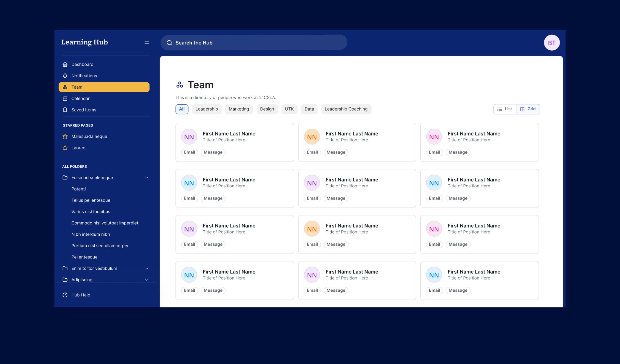The width and height of the screenshot is (620, 364).
Task: Filter team by Data
Action: click(x=309, y=109)
